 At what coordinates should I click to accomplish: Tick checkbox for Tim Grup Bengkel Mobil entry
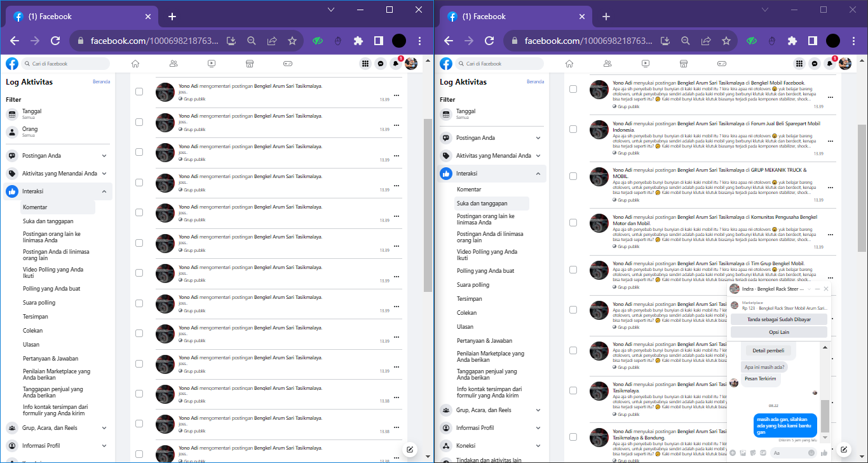click(573, 270)
